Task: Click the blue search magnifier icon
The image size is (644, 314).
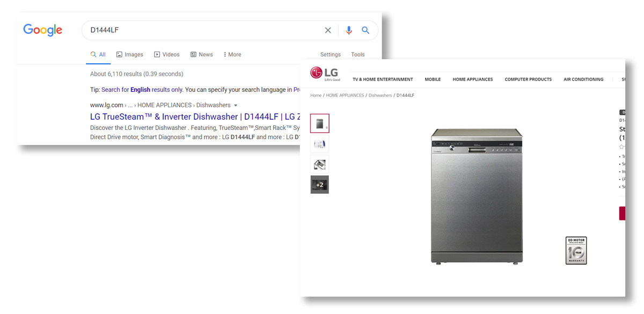Action: 365,31
